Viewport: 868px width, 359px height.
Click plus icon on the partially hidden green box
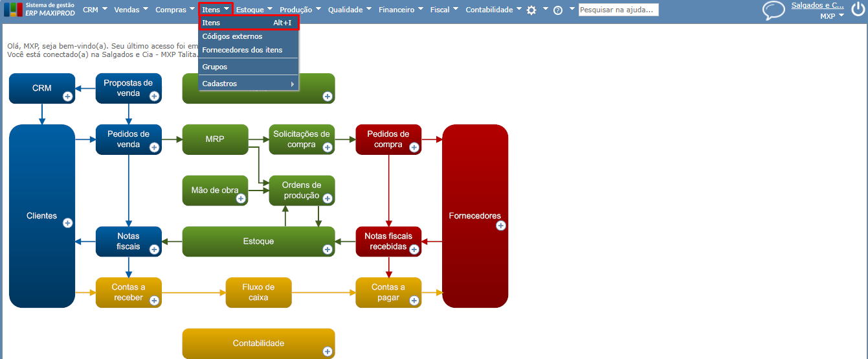click(328, 97)
